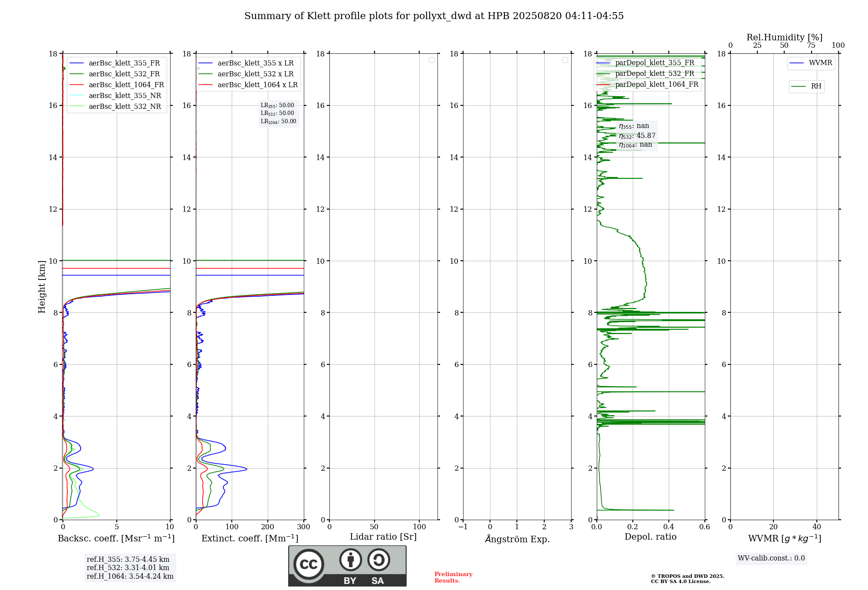Click the empty legend box in Lidar ratio panel

(431, 60)
